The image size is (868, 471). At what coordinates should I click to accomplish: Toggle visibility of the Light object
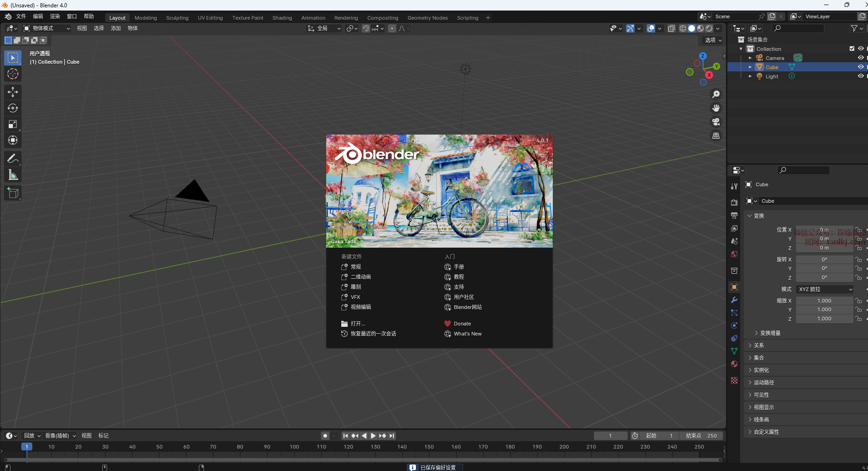860,76
